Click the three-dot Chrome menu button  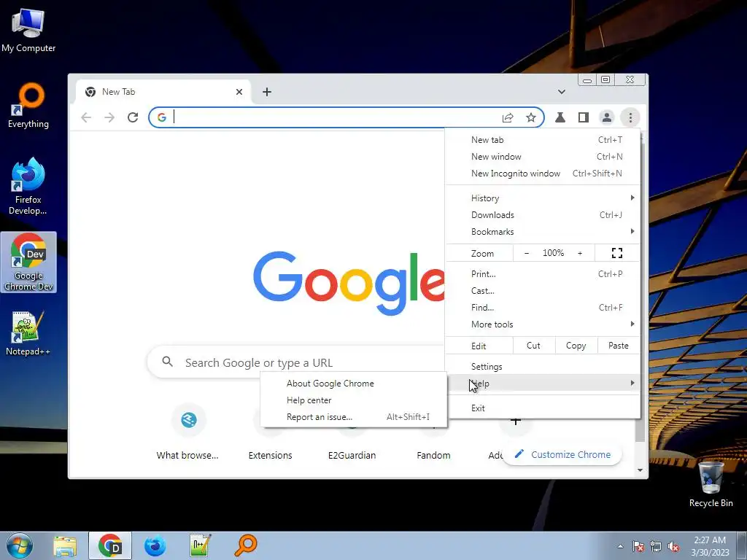click(x=630, y=117)
